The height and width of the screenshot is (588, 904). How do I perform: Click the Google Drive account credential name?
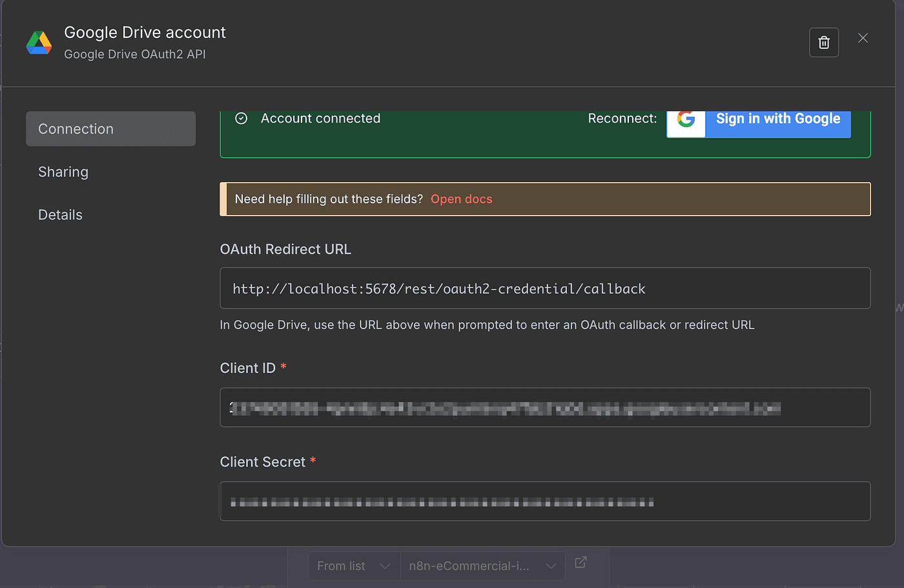[145, 33]
